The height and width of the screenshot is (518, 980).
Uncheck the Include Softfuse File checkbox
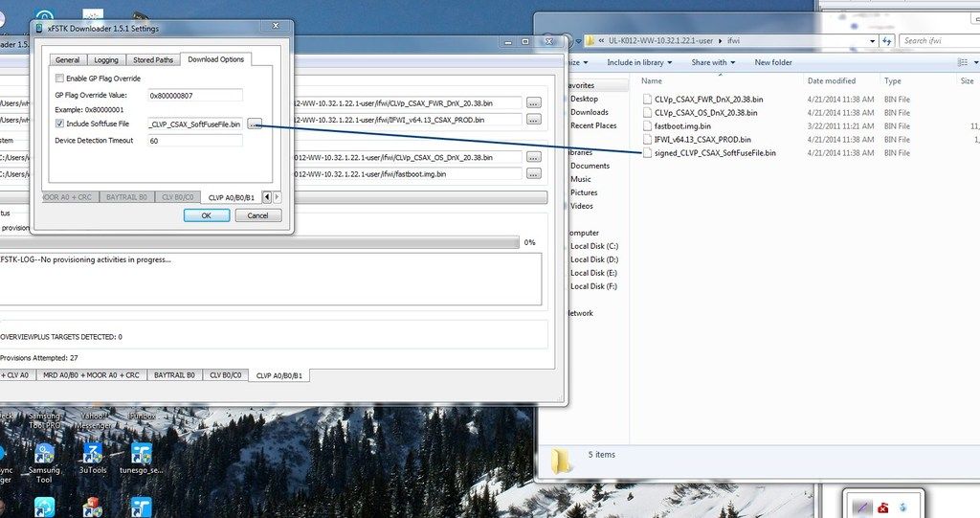[60, 124]
